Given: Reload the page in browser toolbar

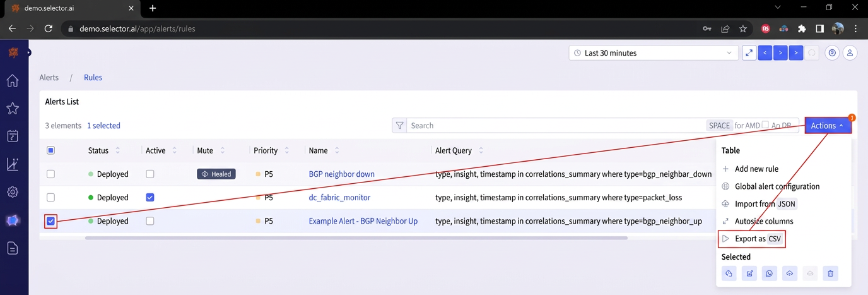Looking at the screenshot, I should (x=49, y=28).
